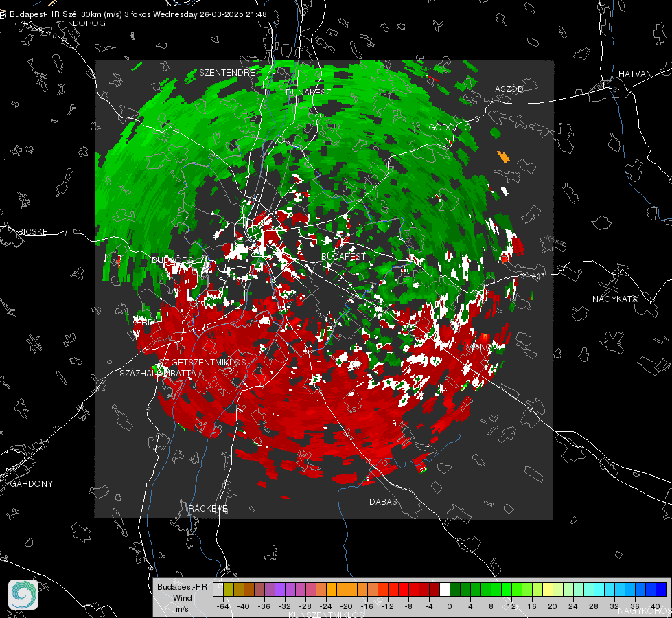672x618 pixels.
Task: Click the 28 legend scale value
Action: (x=594, y=606)
